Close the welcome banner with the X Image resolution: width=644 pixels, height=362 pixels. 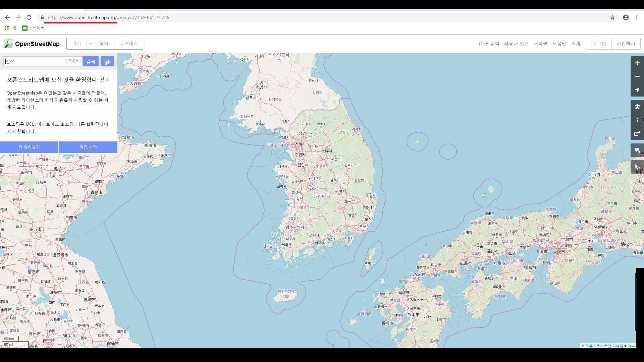click(107, 80)
